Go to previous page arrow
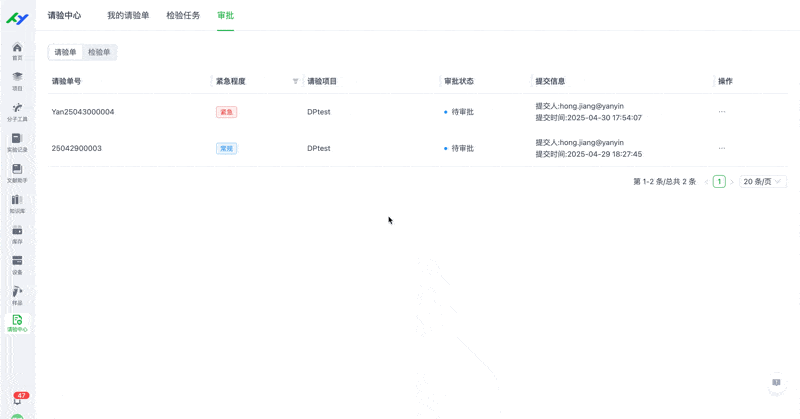This screenshot has height=419, width=800. [706, 182]
